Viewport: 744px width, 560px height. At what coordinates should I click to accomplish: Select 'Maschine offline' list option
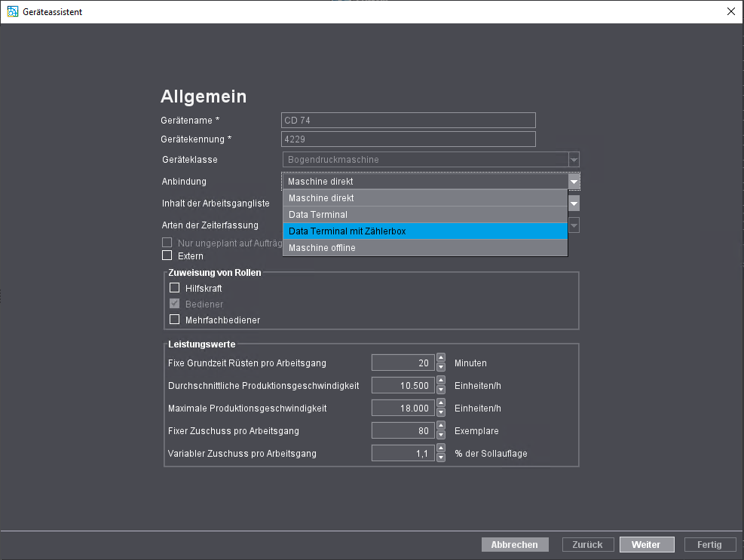coord(425,248)
